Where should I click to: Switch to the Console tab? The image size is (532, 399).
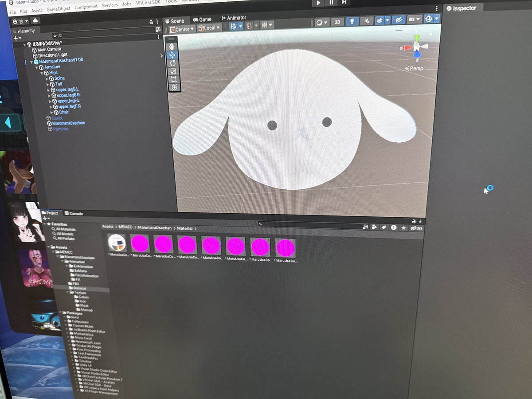tap(74, 214)
